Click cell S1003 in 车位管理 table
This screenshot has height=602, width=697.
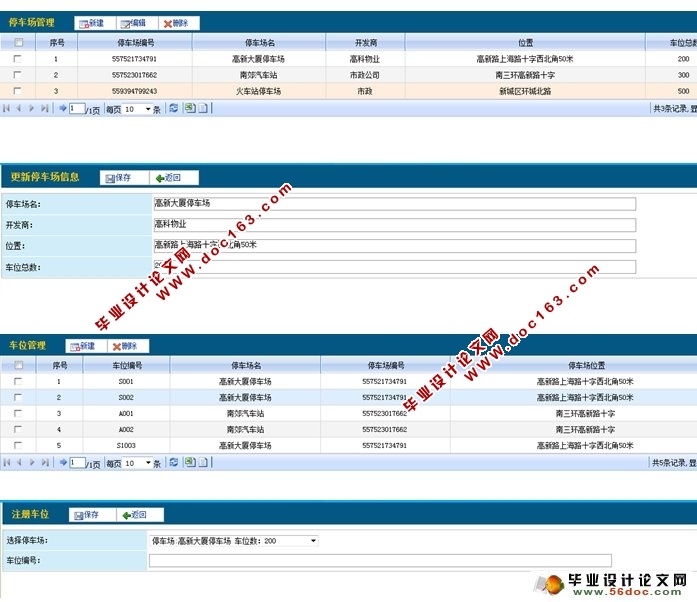point(126,445)
